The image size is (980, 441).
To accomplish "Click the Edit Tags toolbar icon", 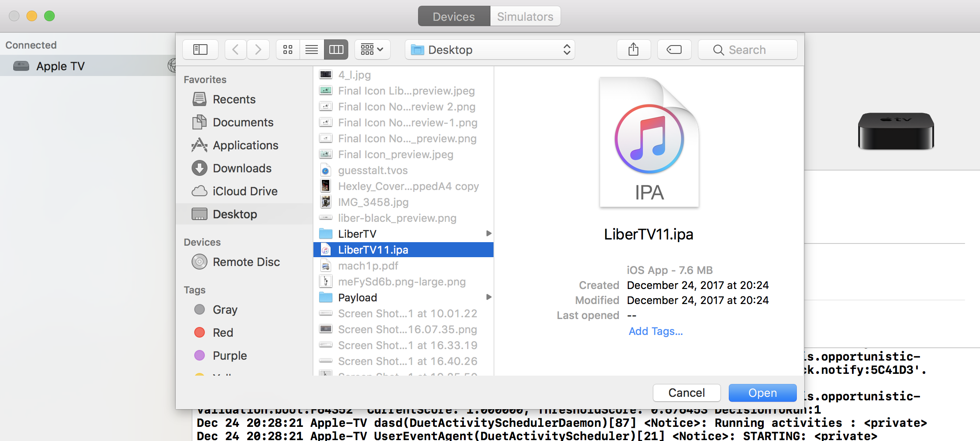I will [674, 49].
